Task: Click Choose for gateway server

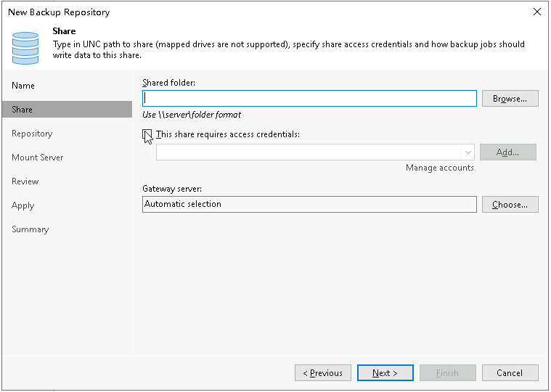Action: [510, 205]
